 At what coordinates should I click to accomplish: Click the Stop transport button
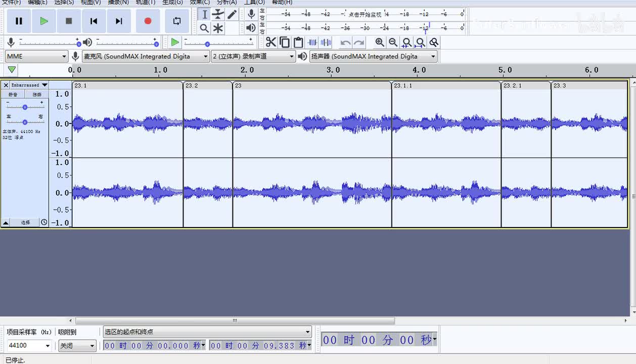pos(69,21)
